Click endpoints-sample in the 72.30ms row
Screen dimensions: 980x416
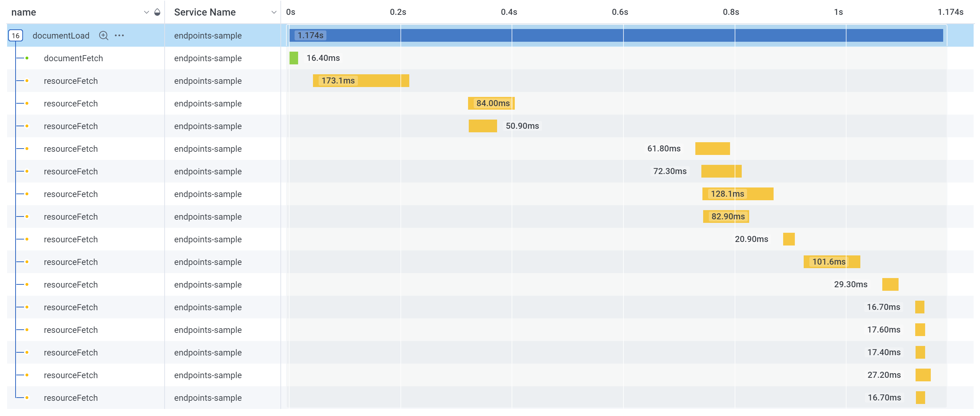tap(208, 171)
